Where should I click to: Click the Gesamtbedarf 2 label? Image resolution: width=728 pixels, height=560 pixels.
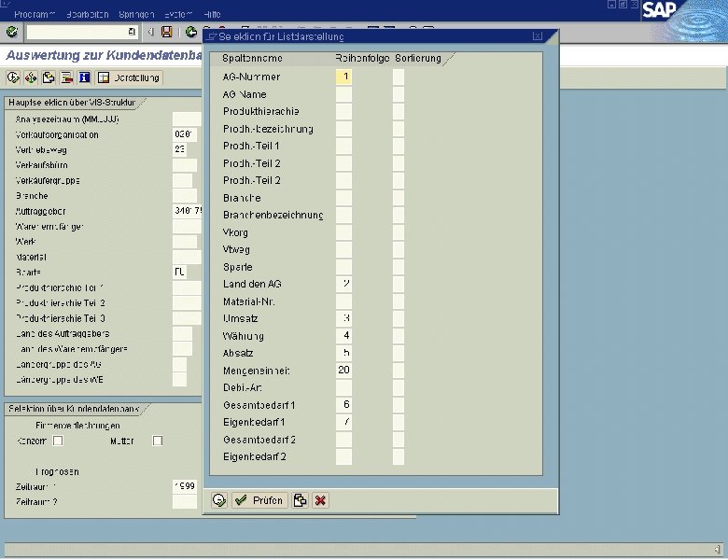click(259, 440)
